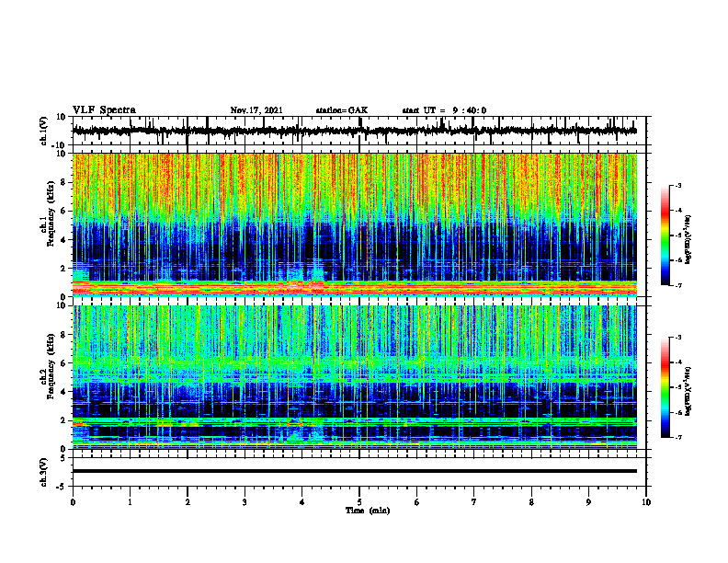
Task: Click the "-3" label on ch.1 color bar
Action: click(x=678, y=186)
